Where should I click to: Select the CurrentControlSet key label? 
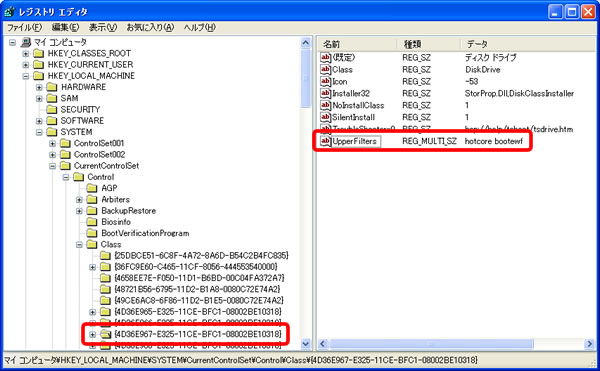click(x=106, y=166)
